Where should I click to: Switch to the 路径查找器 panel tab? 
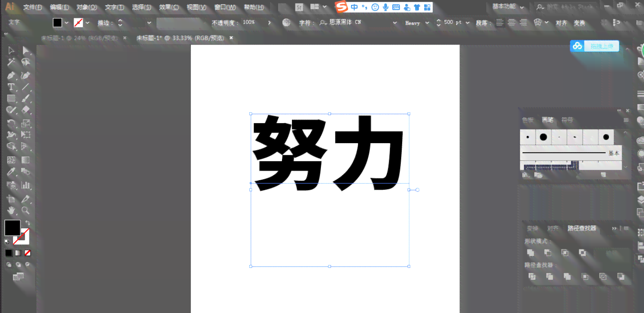tap(582, 228)
